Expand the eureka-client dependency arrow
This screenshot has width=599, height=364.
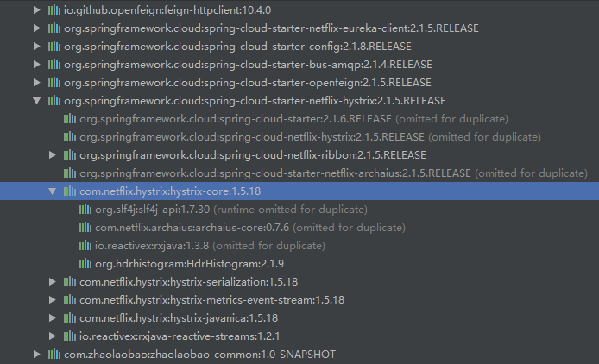(x=36, y=28)
